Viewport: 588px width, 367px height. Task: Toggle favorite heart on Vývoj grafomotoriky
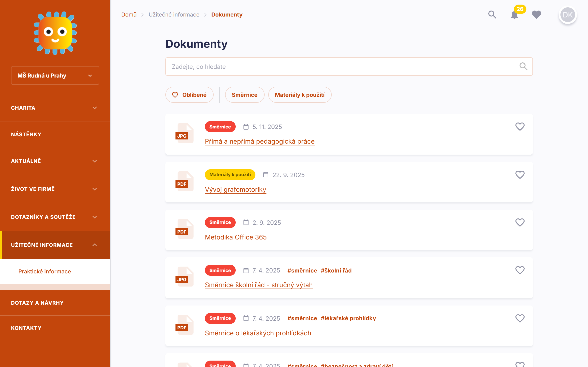[x=520, y=175]
